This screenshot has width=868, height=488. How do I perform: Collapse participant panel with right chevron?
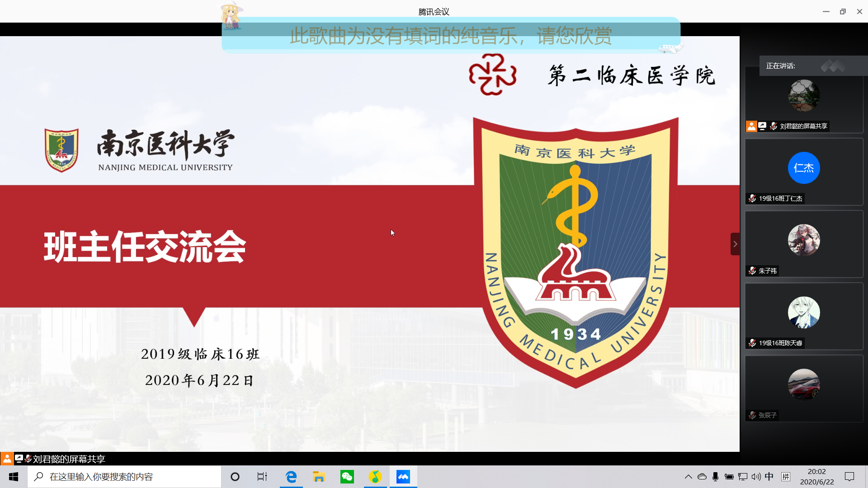click(x=735, y=244)
